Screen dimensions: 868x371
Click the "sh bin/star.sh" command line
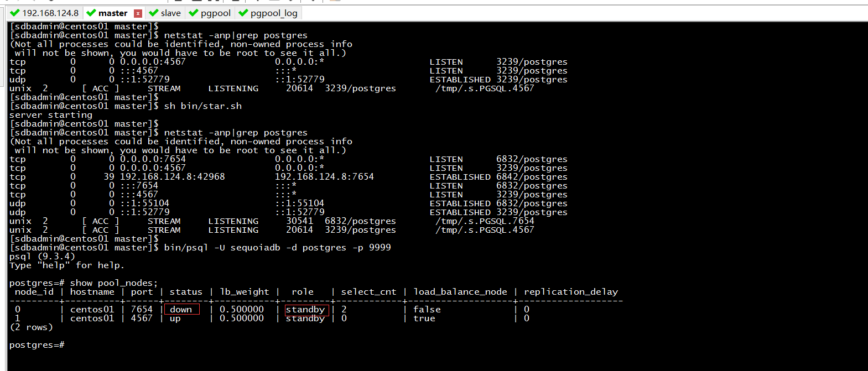click(202, 106)
